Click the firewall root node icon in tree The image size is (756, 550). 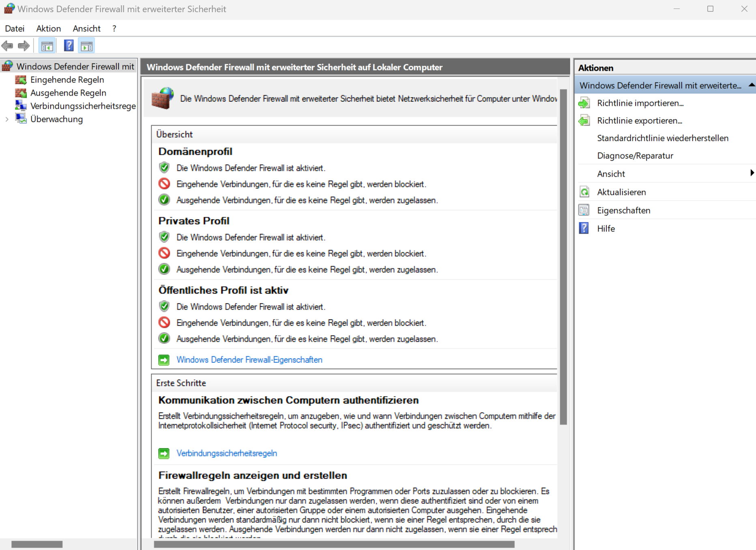tap(7, 66)
